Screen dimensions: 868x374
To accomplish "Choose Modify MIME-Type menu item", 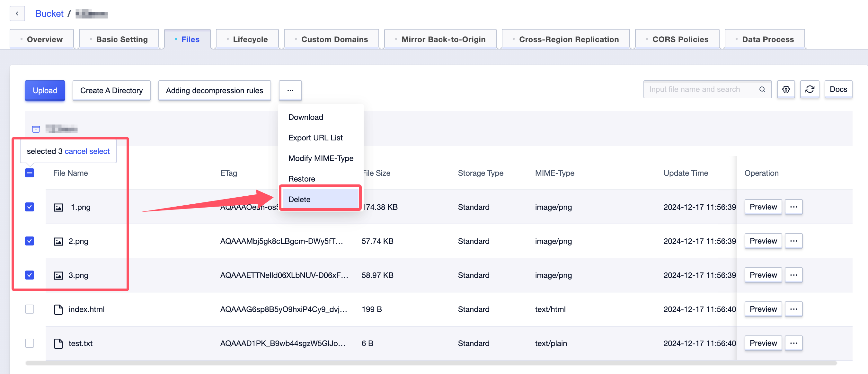I will click(321, 158).
